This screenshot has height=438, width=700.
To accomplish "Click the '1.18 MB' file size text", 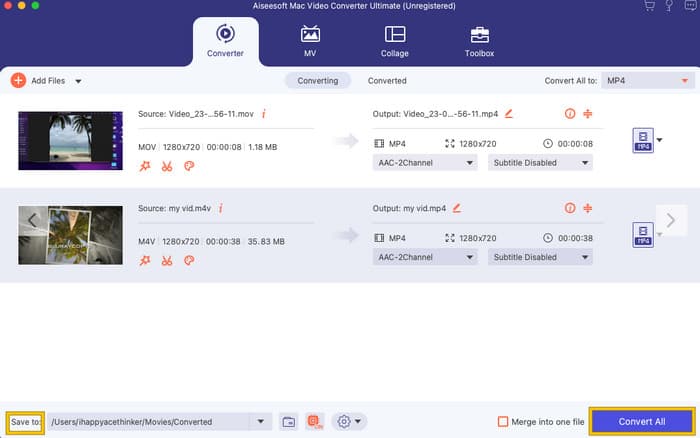I will pos(262,147).
